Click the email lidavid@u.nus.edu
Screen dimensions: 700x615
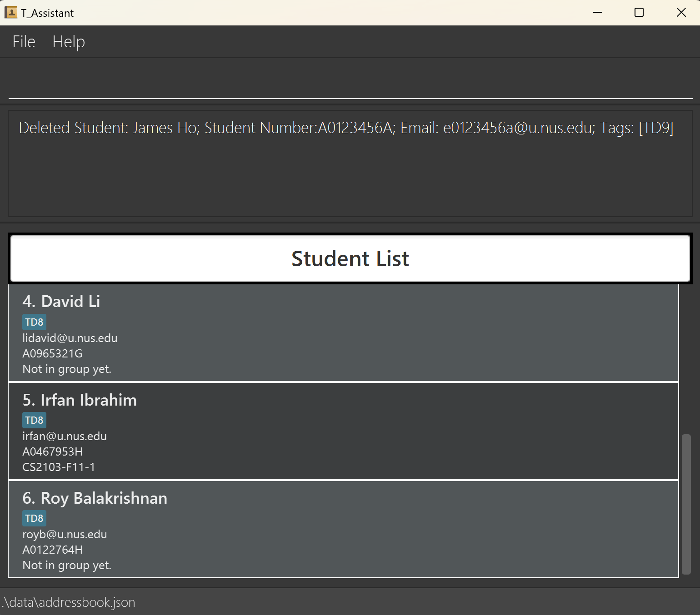pos(70,338)
